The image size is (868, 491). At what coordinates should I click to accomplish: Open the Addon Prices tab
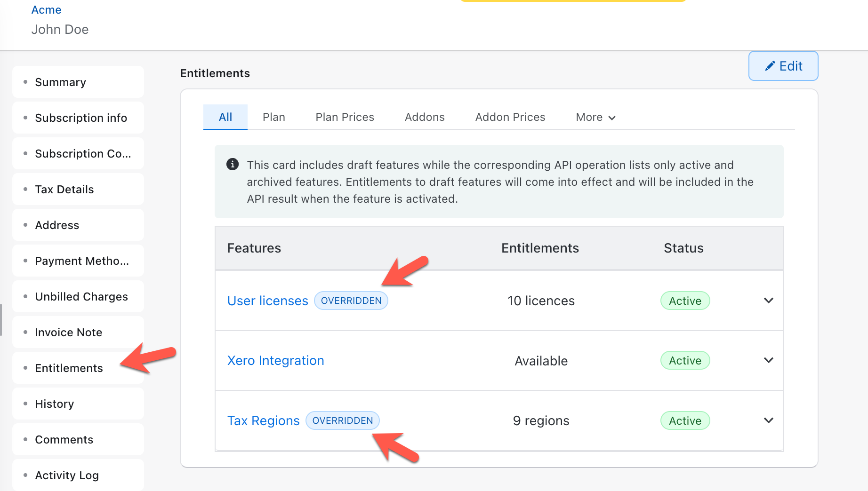pos(510,117)
